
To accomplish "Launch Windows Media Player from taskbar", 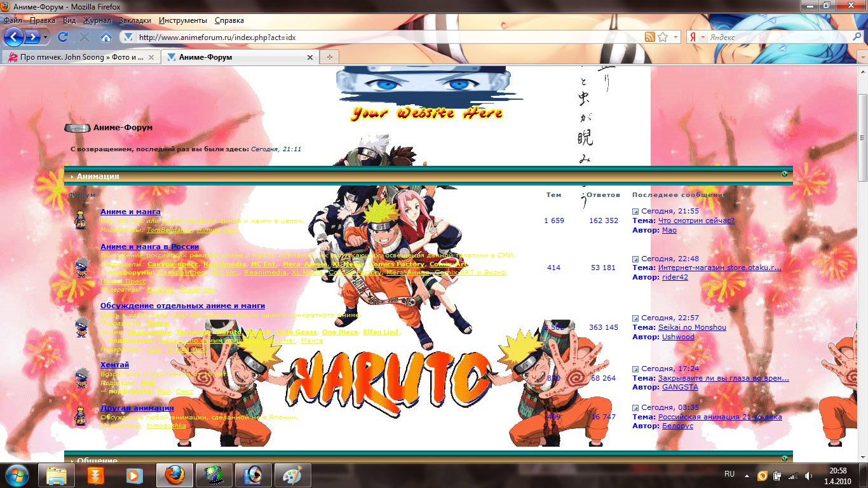I will [x=135, y=475].
